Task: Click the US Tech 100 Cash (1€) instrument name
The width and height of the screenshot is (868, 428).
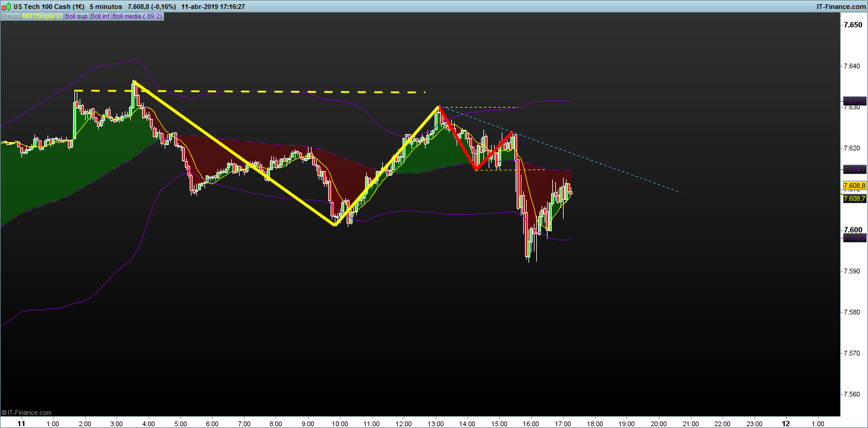Action: [x=49, y=7]
